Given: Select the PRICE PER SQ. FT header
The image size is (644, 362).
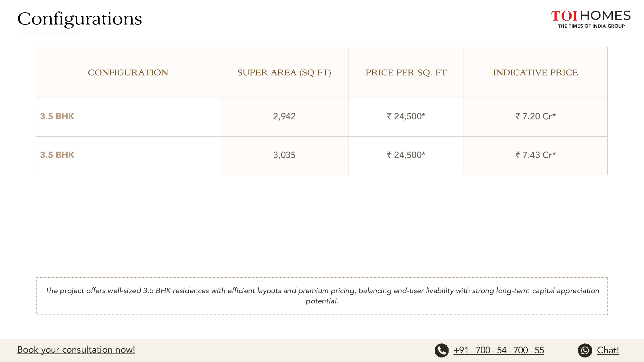Looking at the screenshot, I should pos(406,73).
